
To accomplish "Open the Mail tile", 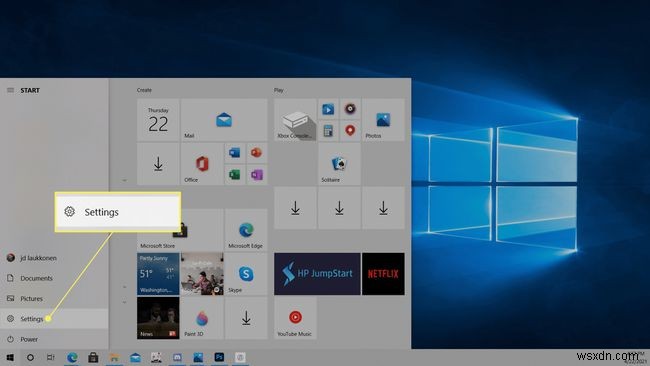I will click(x=224, y=120).
